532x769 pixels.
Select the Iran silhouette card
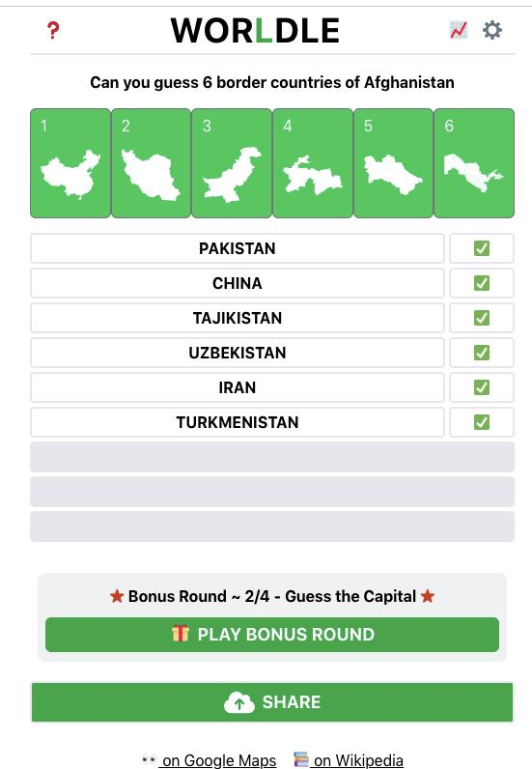(x=151, y=163)
